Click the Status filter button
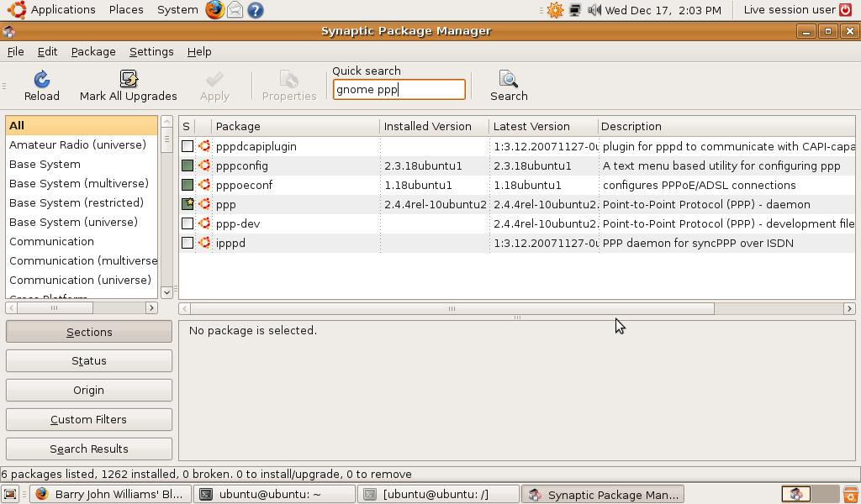Screen dimensions: 861x504 click(x=89, y=361)
